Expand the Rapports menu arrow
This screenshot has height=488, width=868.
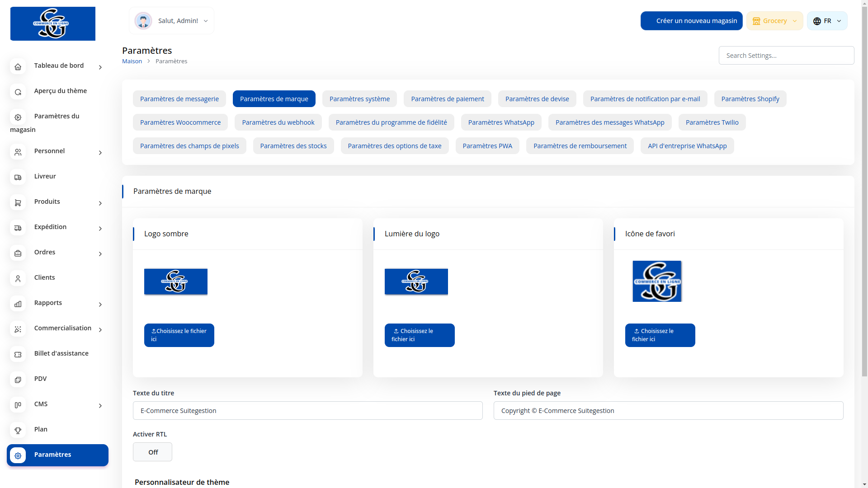100,305
